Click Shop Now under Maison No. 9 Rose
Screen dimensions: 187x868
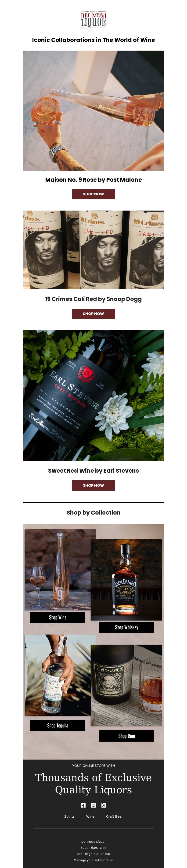(93, 194)
